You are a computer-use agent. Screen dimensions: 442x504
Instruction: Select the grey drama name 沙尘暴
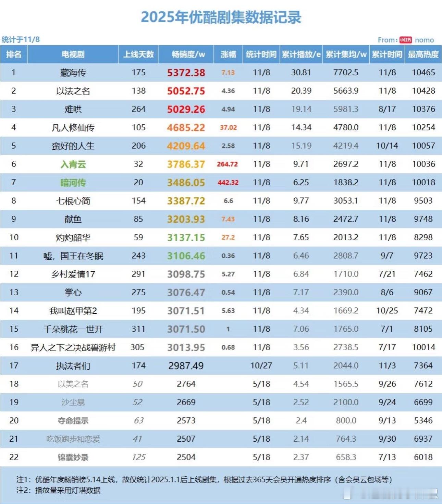(x=73, y=403)
